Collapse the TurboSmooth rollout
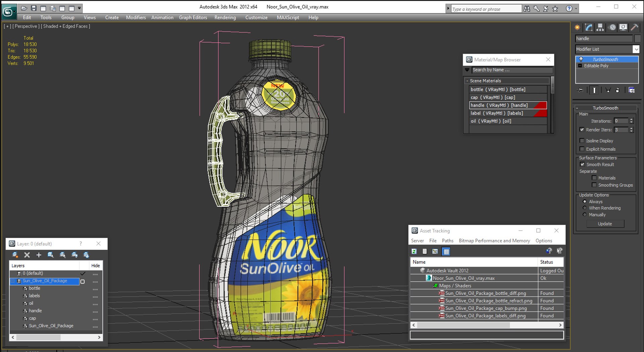The image size is (644, 352). (577, 108)
